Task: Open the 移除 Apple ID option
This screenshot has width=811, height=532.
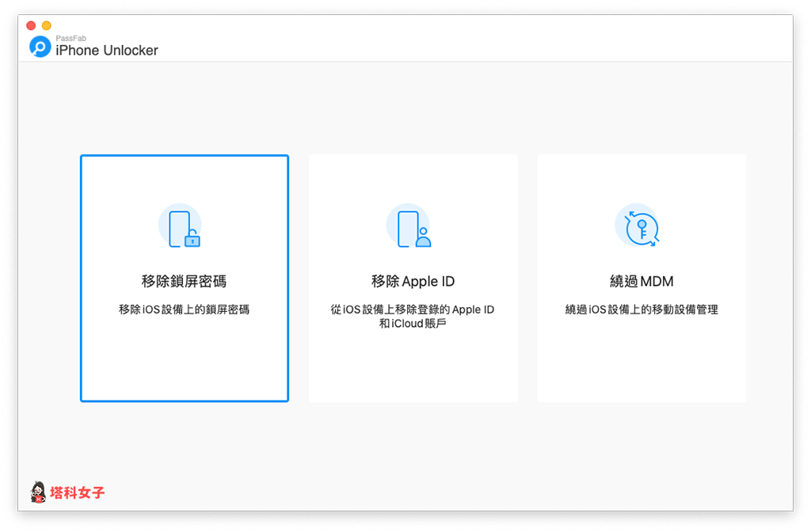Action: click(x=413, y=278)
